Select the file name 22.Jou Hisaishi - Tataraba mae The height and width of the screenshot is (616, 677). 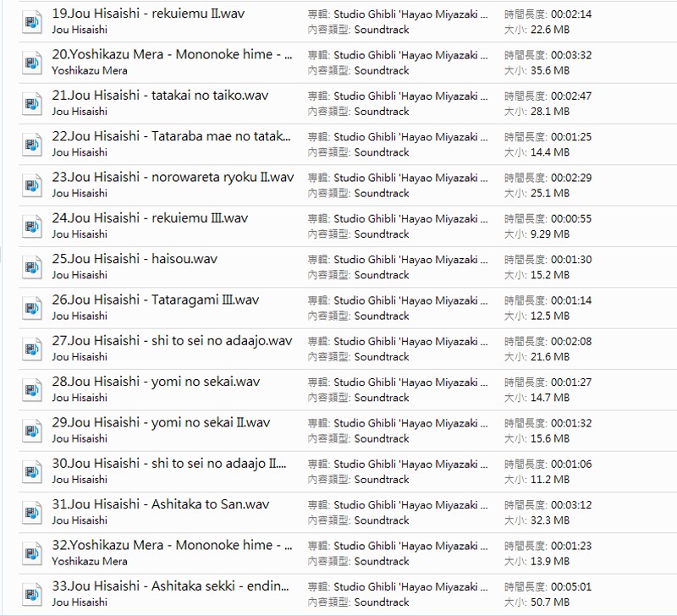point(171,136)
